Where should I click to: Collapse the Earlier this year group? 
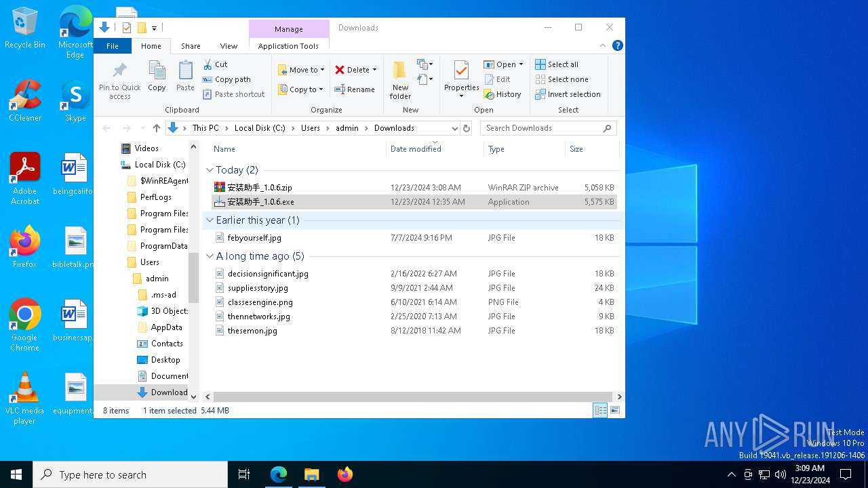pyautogui.click(x=209, y=220)
